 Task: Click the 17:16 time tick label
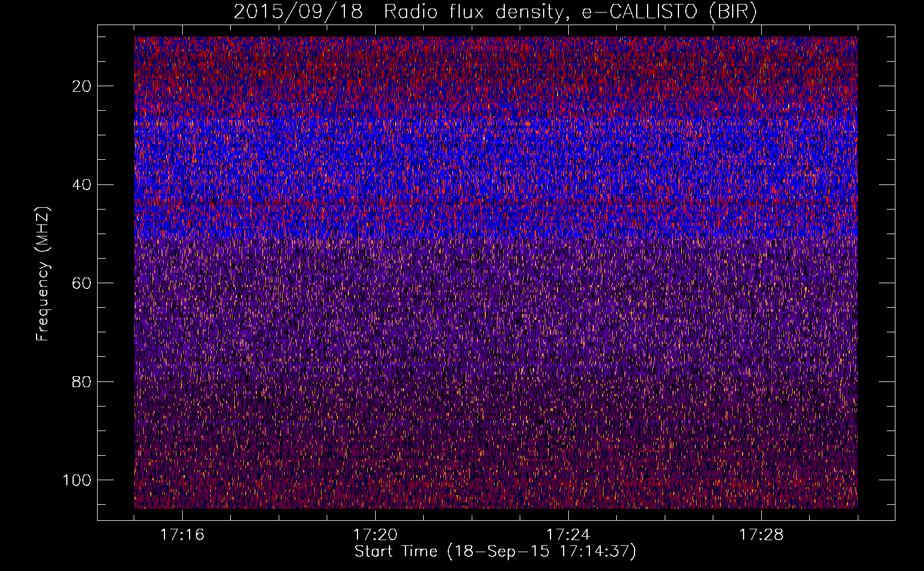point(182,535)
